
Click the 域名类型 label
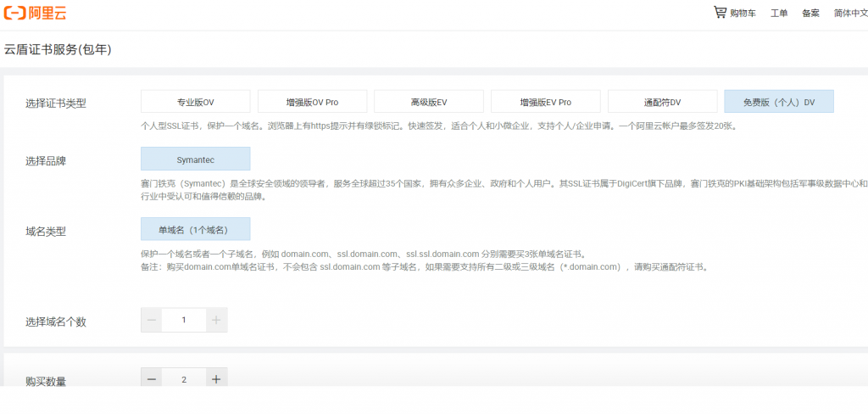coord(46,232)
